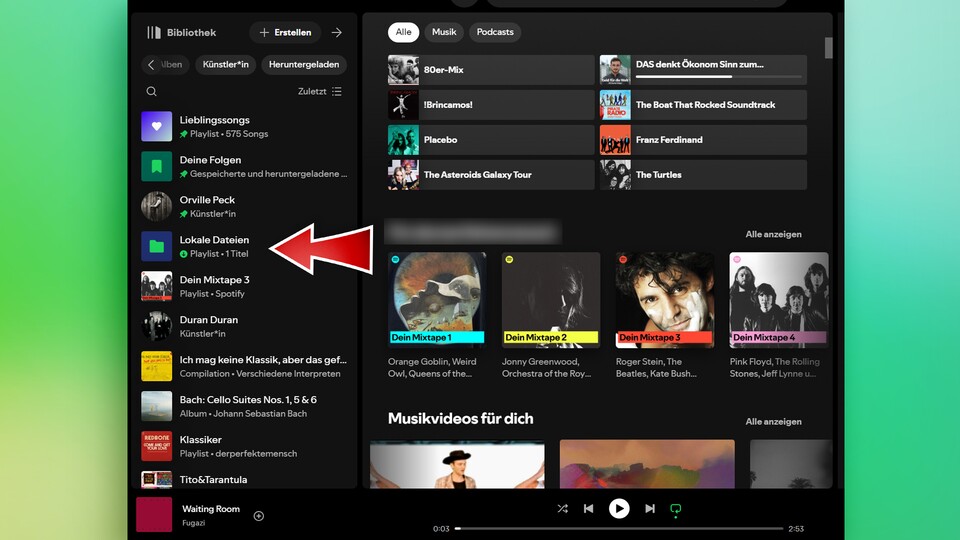This screenshot has height=540, width=960.
Task: Open music video with man in hat
Action: click(457, 464)
